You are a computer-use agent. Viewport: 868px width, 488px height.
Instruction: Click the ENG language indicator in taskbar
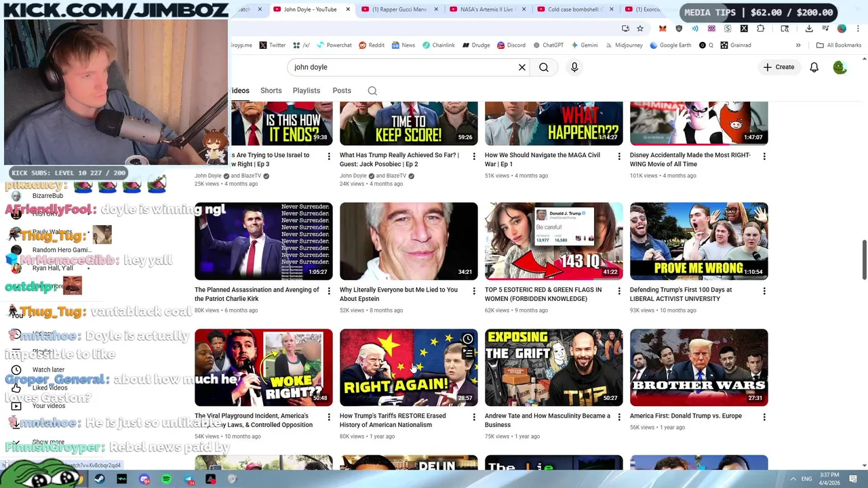[807, 479]
